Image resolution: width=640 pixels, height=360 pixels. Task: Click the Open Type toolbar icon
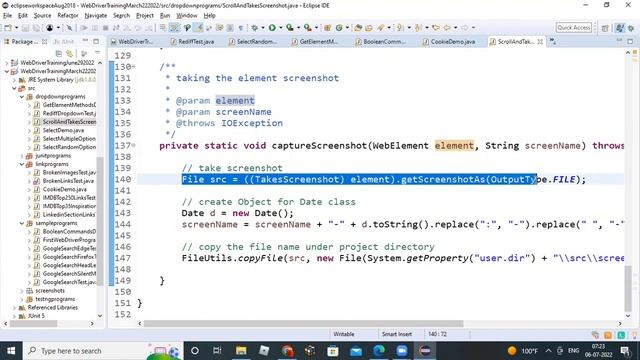pyautogui.click(x=358, y=28)
